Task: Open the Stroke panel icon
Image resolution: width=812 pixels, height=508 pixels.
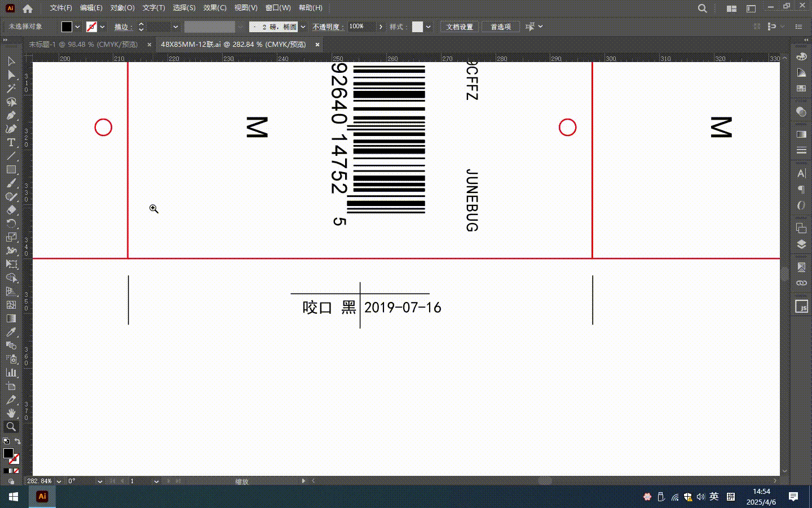Action: click(801, 151)
